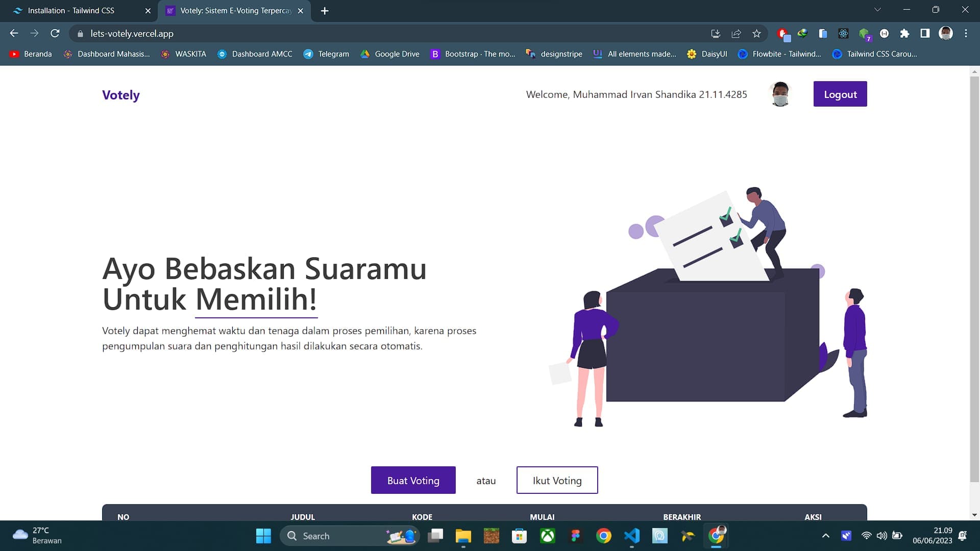Log out using the Logout button
The height and width of the screenshot is (551, 980).
(840, 94)
